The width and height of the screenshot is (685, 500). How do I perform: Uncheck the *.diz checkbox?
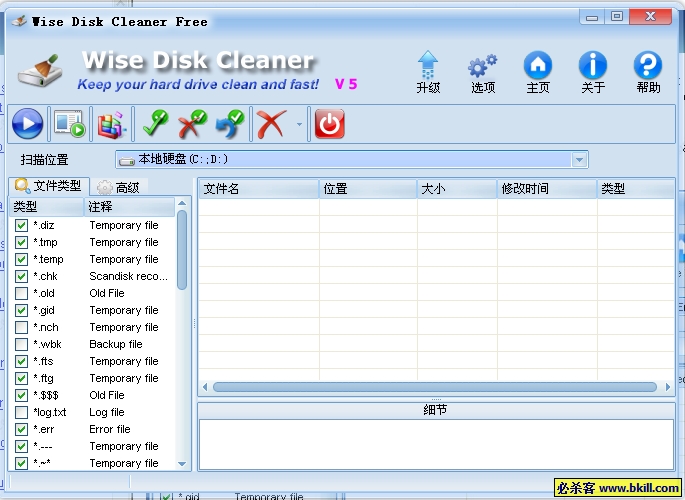(21, 225)
